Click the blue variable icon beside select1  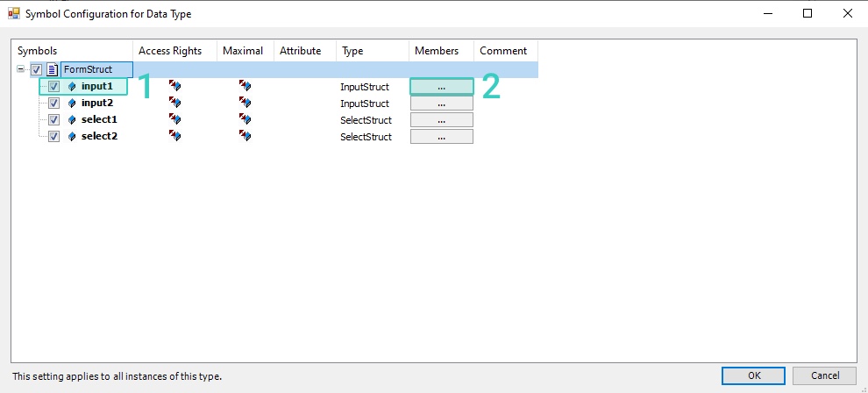pos(72,120)
